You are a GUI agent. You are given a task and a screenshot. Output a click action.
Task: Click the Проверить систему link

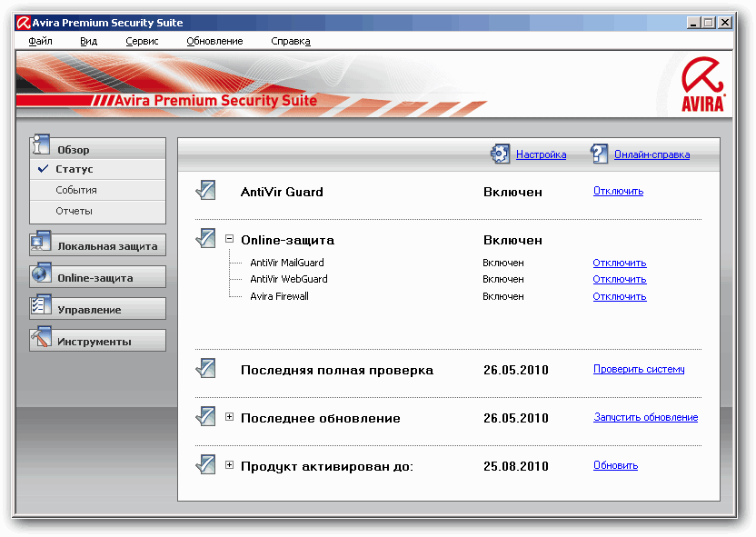pyautogui.click(x=639, y=369)
